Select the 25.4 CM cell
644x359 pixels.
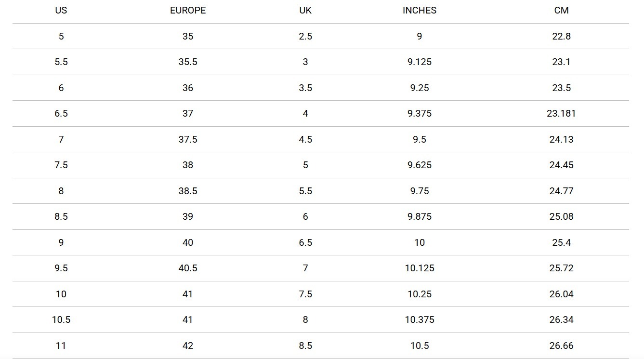pyautogui.click(x=562, y=242)
